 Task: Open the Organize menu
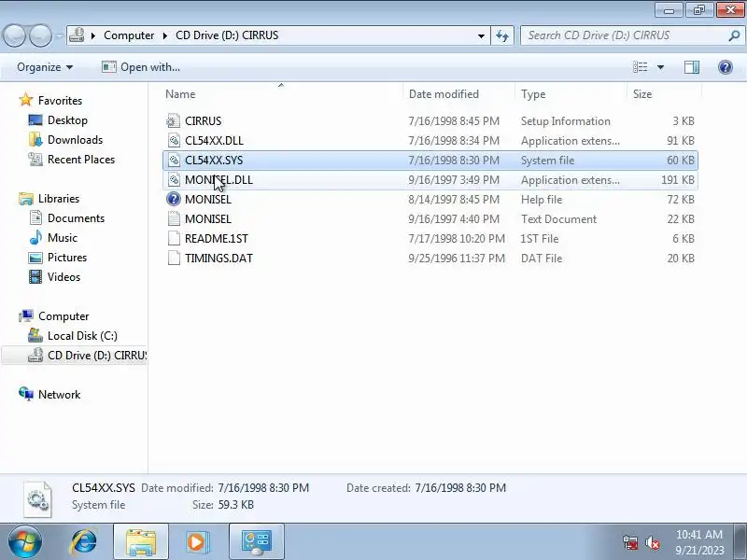(45, 67)
